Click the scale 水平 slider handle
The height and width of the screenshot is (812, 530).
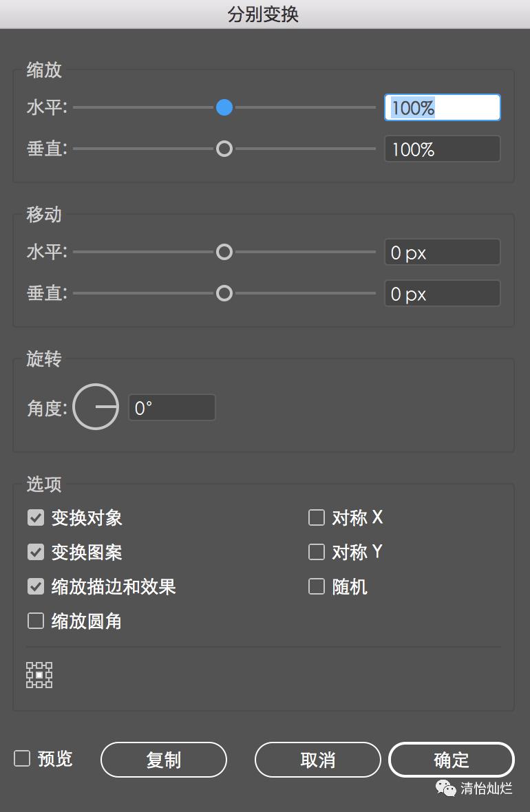224,107
